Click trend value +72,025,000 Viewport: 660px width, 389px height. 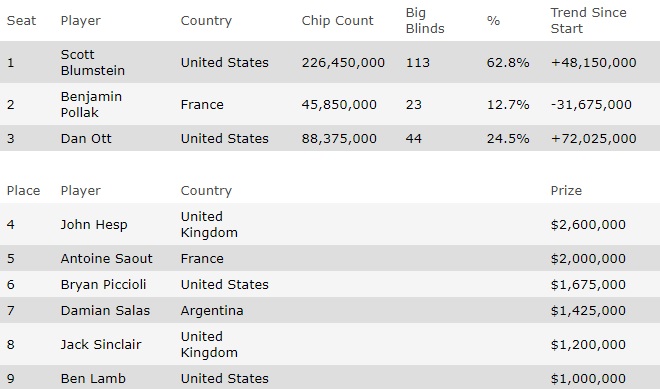tap(593, 139)
